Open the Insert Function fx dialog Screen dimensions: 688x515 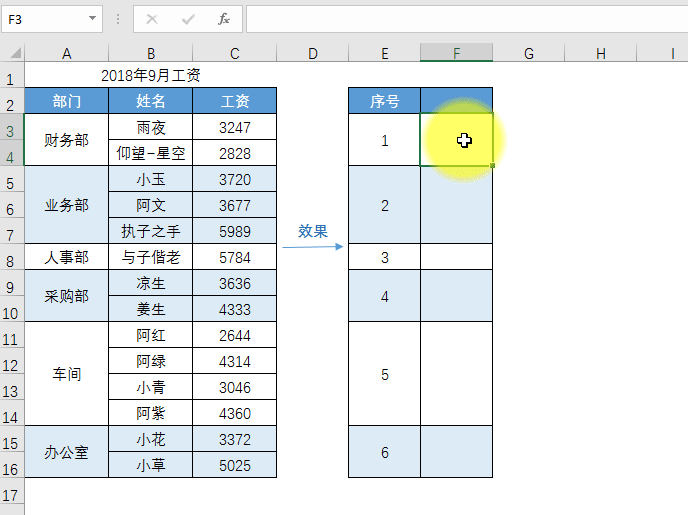tap(224, 19)
